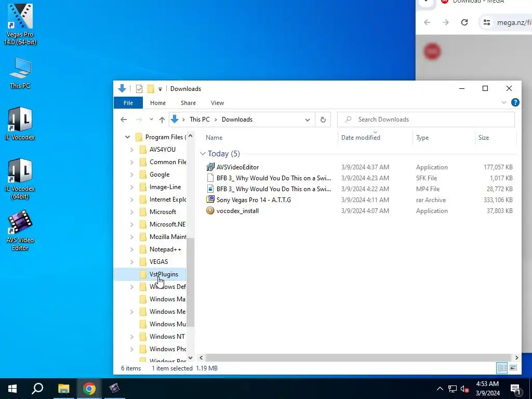Click the New folder quick access toolbar icon
The width and height of the screenshot is (532, 399).
(151, 89)
